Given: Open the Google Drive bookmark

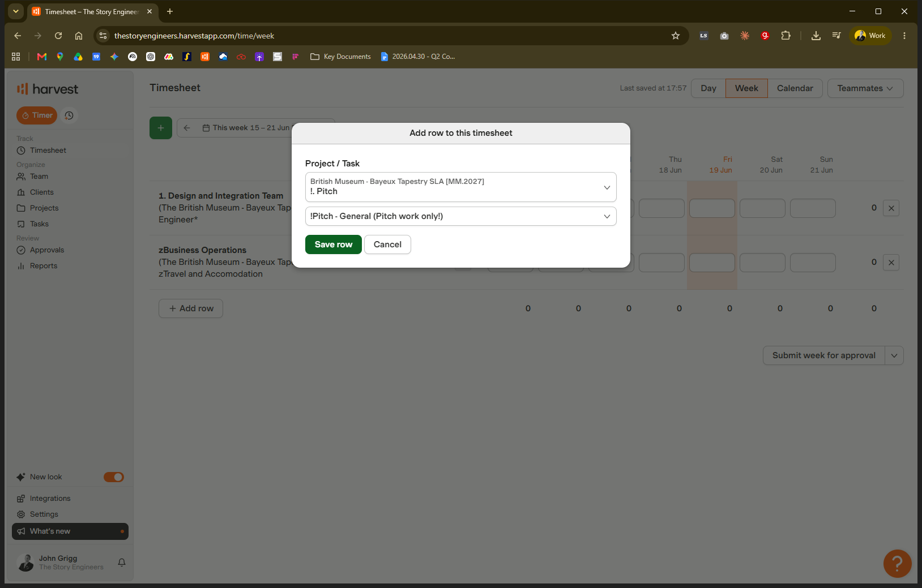Looking at the screenshot, I should tap(78, 57).
